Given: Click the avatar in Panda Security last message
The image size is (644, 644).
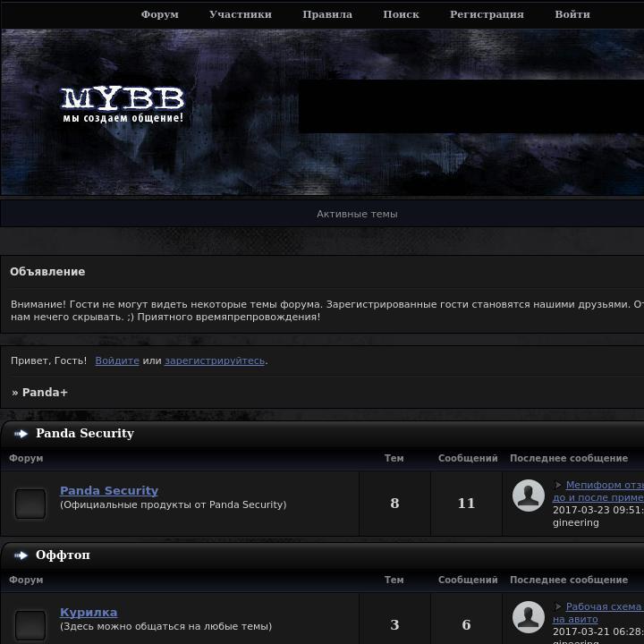Looking at the screenshot, I should coord(529,496).
